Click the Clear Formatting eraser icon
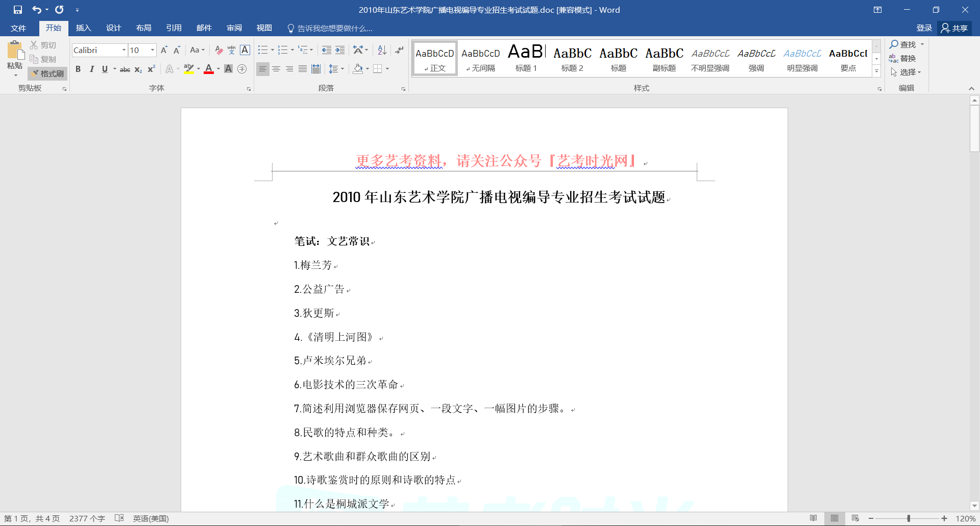980x526 pixels. coord(218,50)
